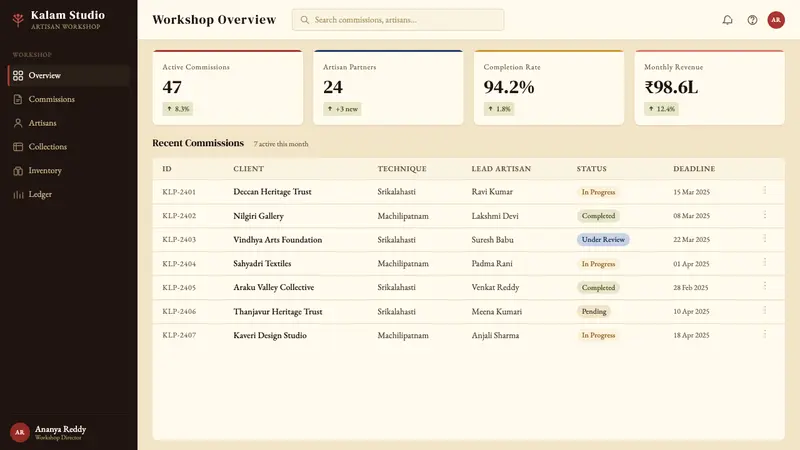Go to Commissions in sidebar menu
This screenshot has width=800, height=450.
(x=69, y=99)
